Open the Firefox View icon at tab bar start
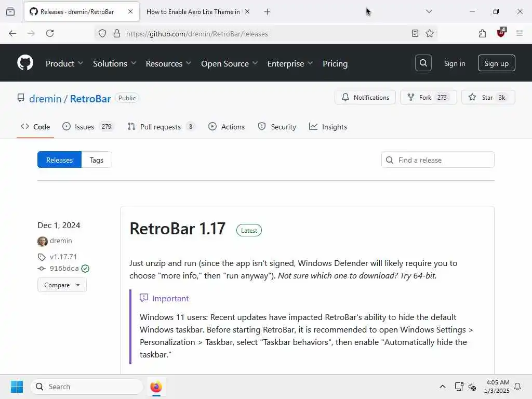The height and width of the screenshot is (399, 532). coord(10,11)
